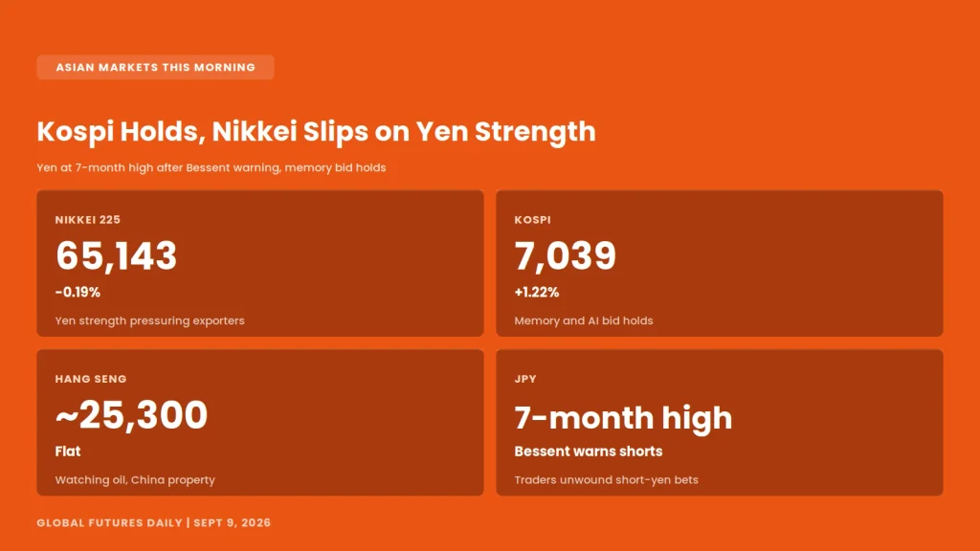Select the Flat status label
The width and height of the screenshot is (980, 551).
pos(68,452)
